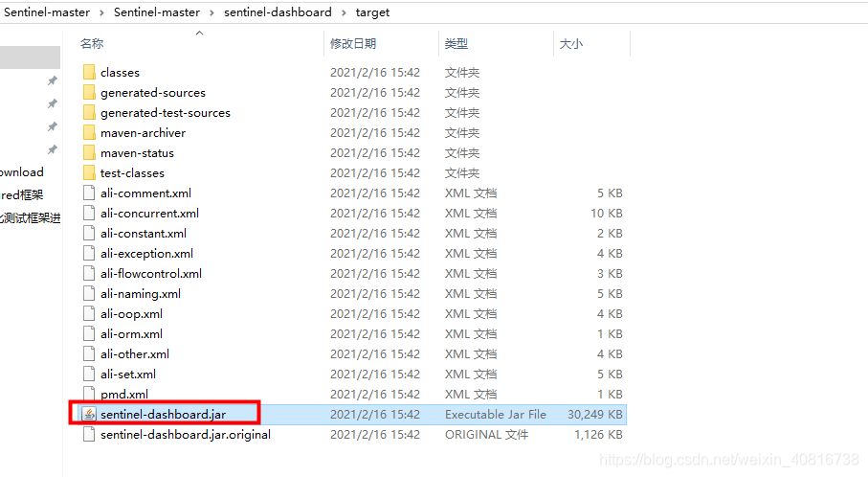Viewport: 868px width, 477px height.
Task: Sort files by the 名称 column header
Action: 92,44
